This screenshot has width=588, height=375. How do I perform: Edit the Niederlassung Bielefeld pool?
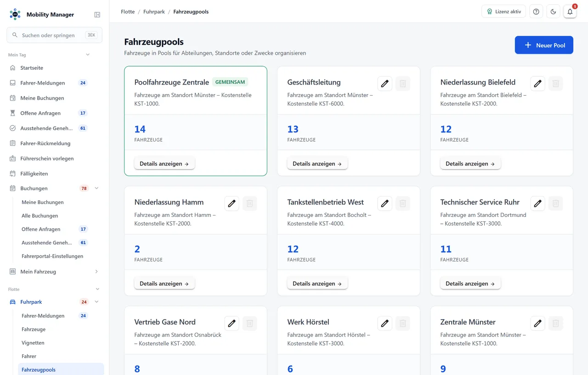(x=538, y=84)
